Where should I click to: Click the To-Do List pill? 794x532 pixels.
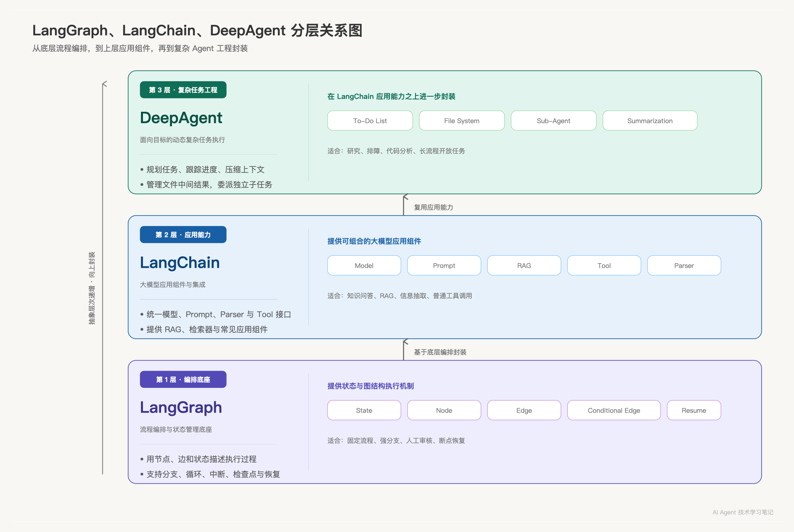point(370,121)
